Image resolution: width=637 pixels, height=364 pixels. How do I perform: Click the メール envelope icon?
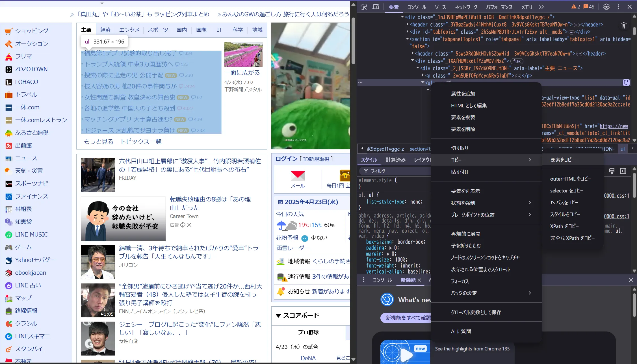coord(298,175)
